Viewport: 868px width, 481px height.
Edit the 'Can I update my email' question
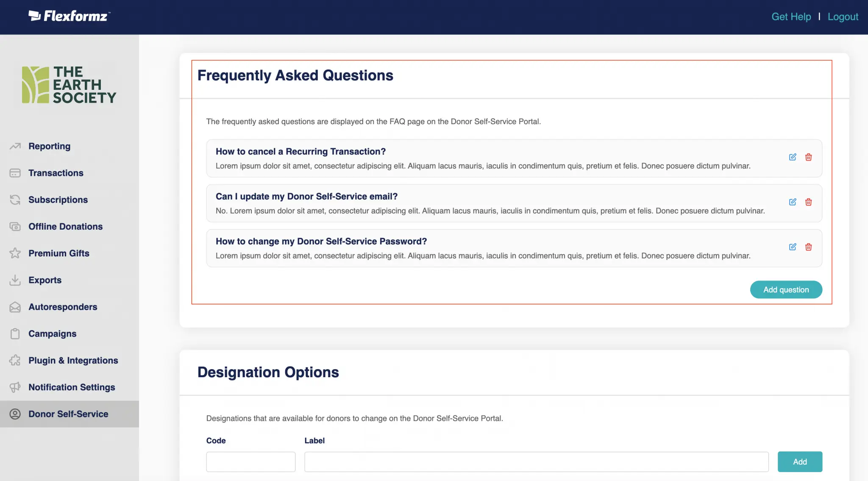click(x=792, y=202)
